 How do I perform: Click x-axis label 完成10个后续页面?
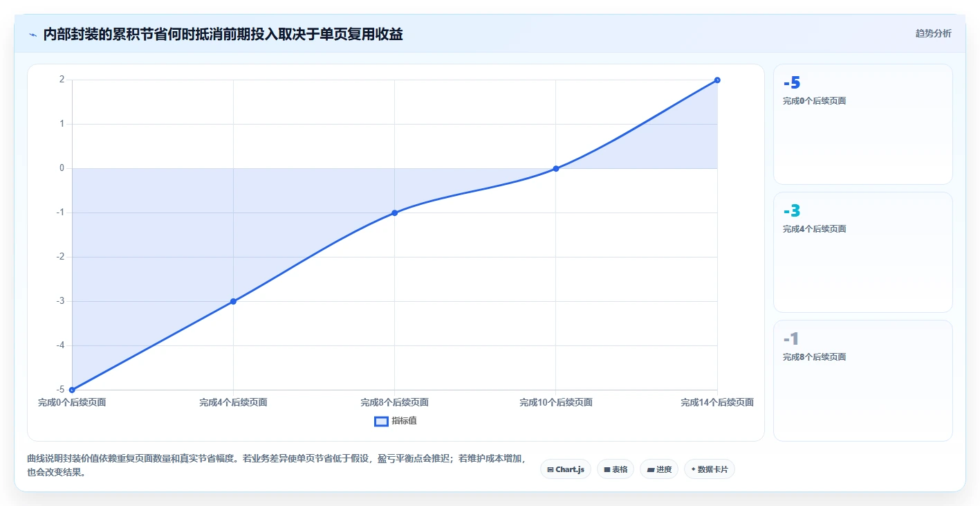[556, 402]
